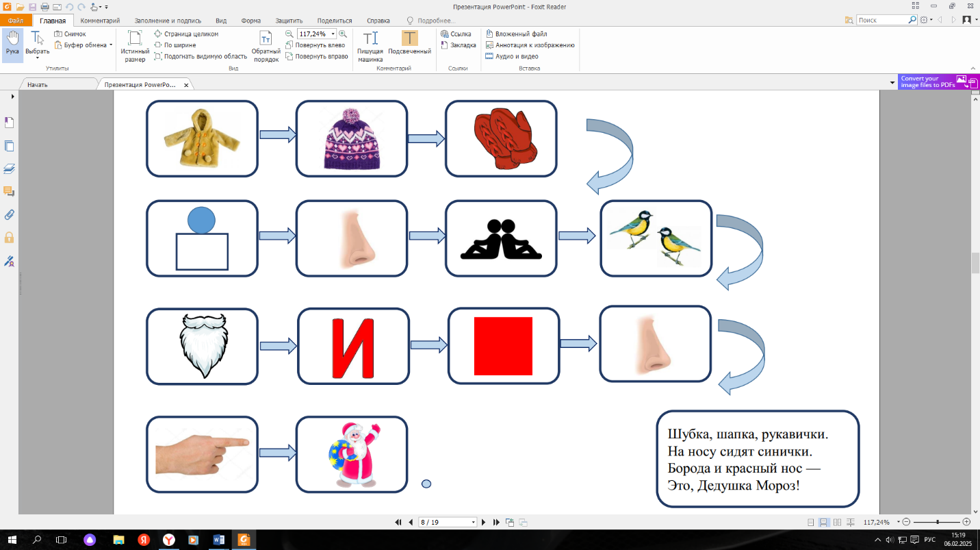Select the Hand (Рука) tool
The image size is (980, 550).
[12, 45]
